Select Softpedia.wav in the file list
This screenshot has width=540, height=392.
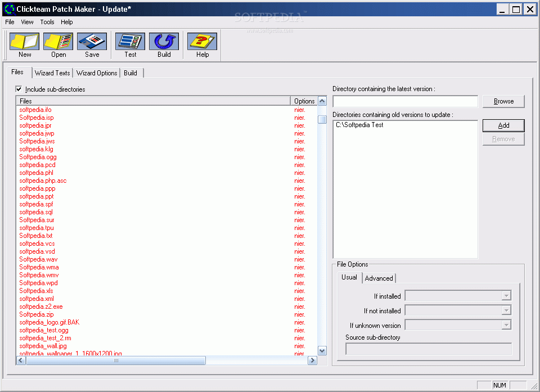(x=39, y=259)
